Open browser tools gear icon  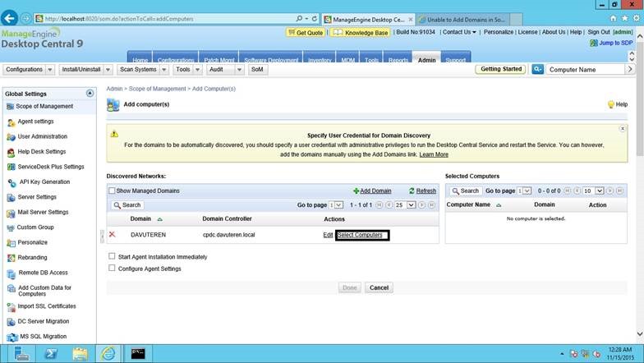click(636, 18)
